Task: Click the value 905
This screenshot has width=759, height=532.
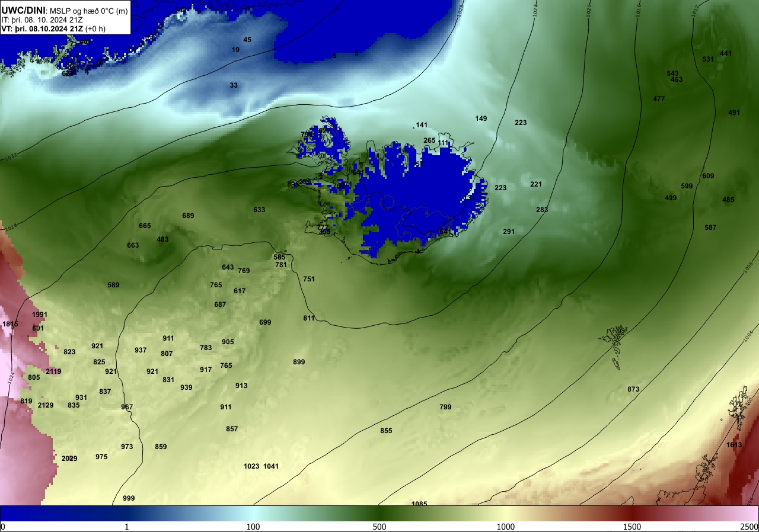Action: tap(228, 342)
